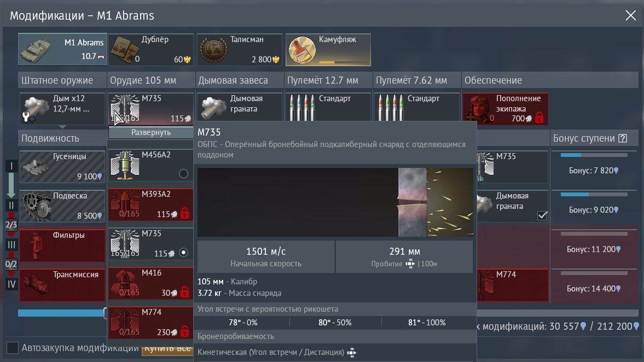The image size is (644, 362).
Task: Toggle the Автозакупка модификаций checkbox
Action: (x=13, y=348)
